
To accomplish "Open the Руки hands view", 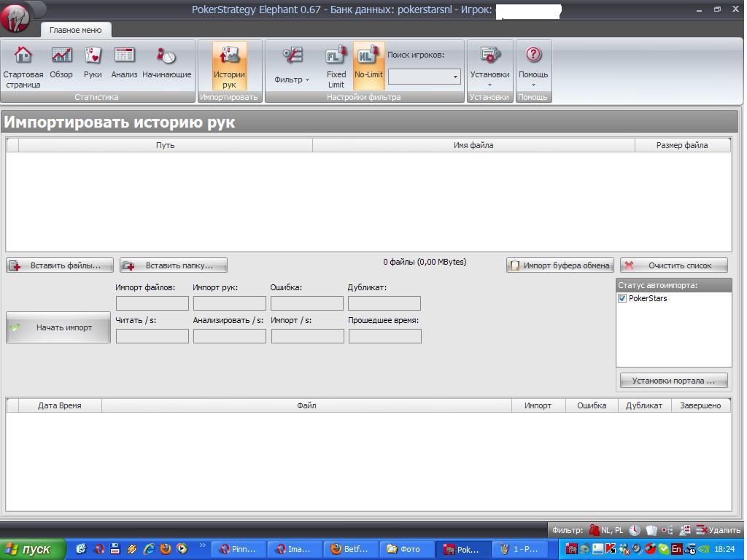I will [x=93, y=63].
